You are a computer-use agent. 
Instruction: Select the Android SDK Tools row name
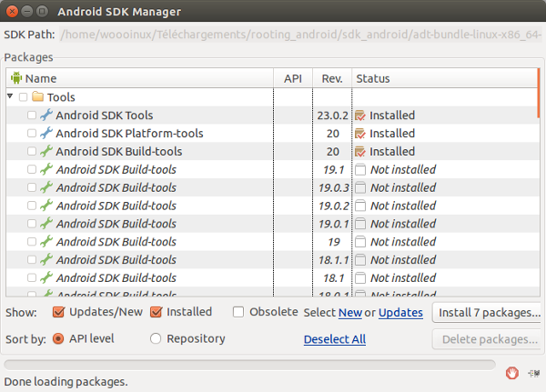tap(104, 115)
